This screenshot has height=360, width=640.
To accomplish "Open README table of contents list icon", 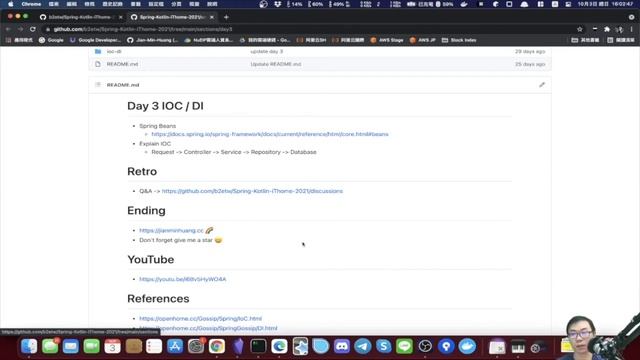I will tap(98, 84).
